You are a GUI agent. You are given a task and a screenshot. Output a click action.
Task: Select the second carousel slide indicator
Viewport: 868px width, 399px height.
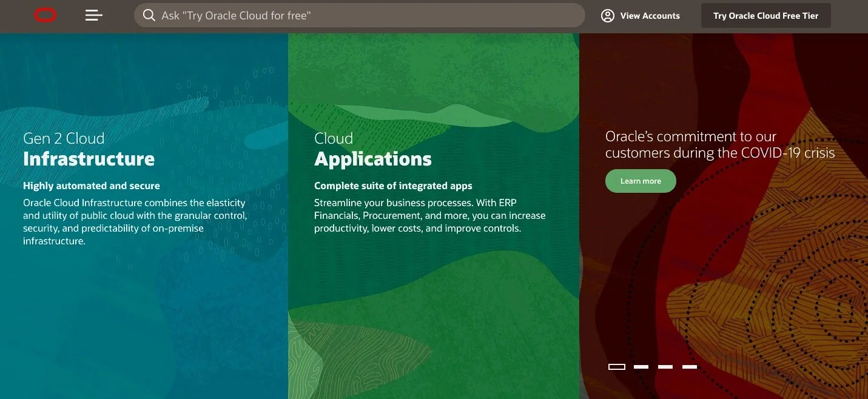point(641,367)
